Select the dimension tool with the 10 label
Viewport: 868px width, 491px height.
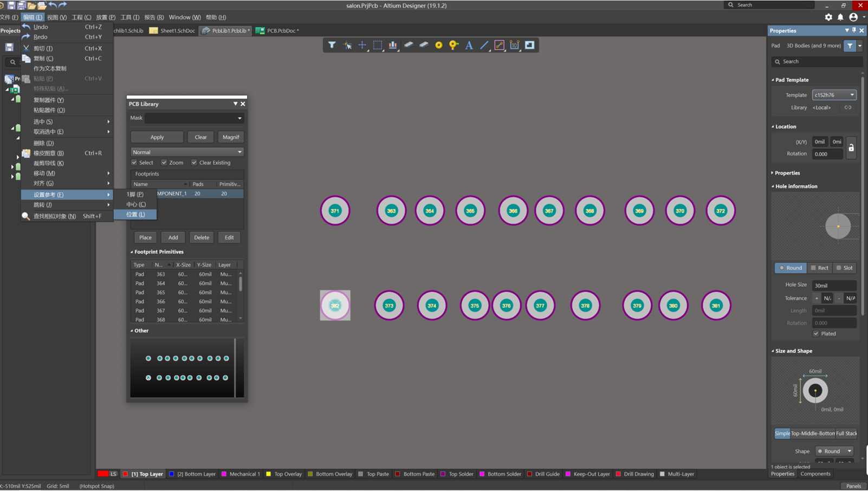(x=515, y=45)
